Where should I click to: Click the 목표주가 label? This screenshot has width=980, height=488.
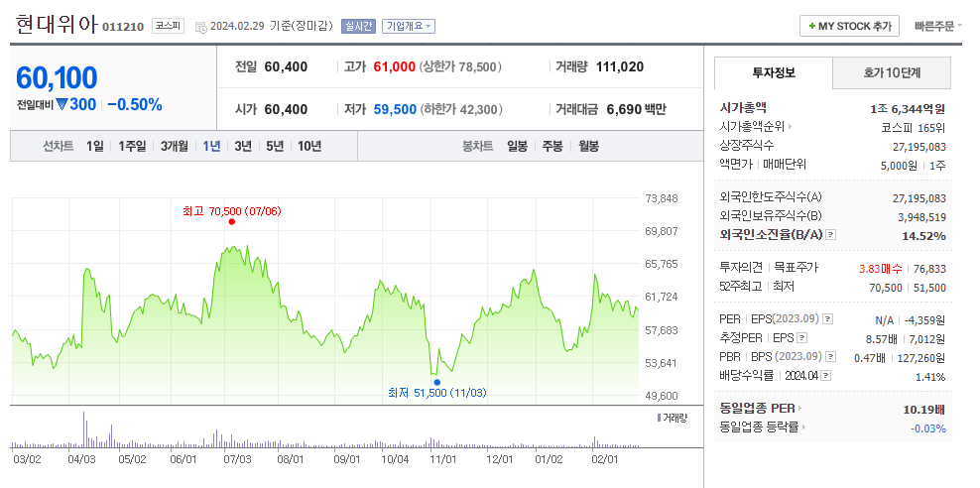[x=796, y=268]
